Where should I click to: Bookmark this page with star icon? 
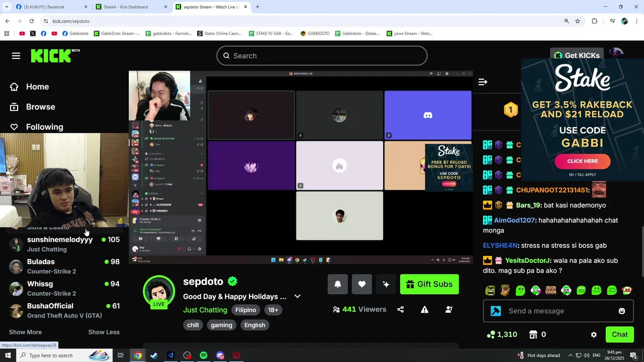(x=578, y=21)
